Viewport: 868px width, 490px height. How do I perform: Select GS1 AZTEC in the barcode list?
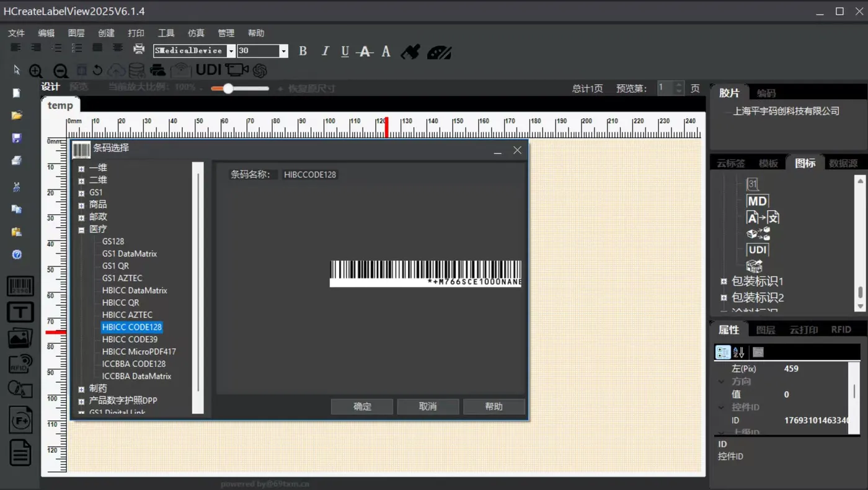[x=122, y=278]
